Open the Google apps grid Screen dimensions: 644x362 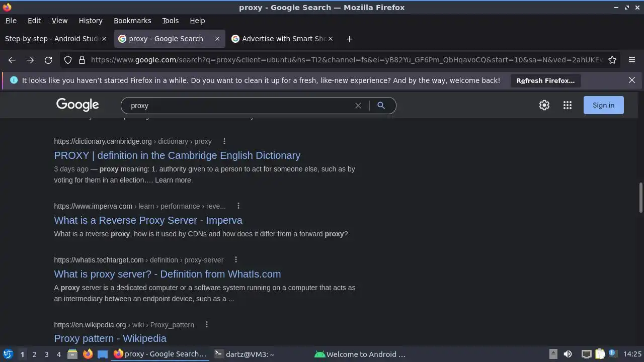pyautogui.click(x=568, y=105)
